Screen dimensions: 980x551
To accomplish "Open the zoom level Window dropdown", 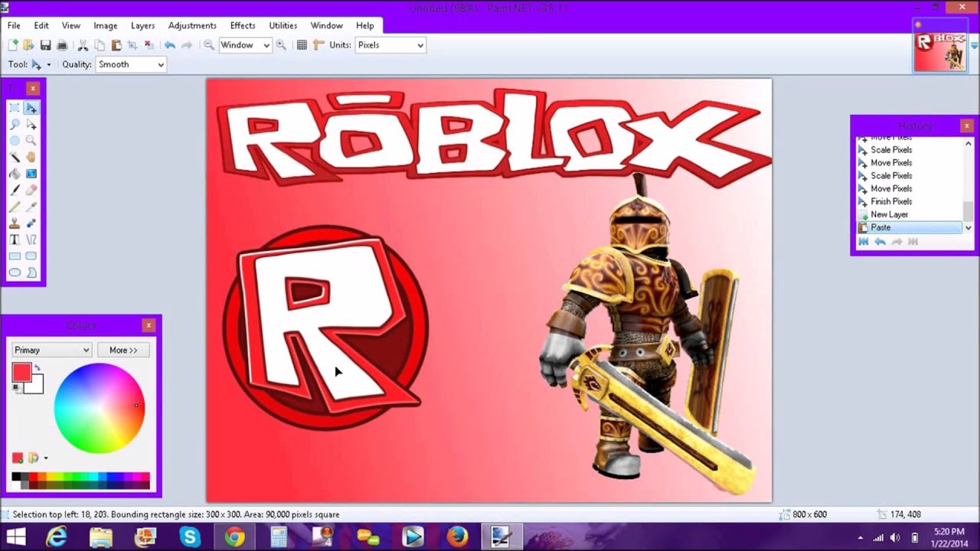I will (x=245, y=45).
